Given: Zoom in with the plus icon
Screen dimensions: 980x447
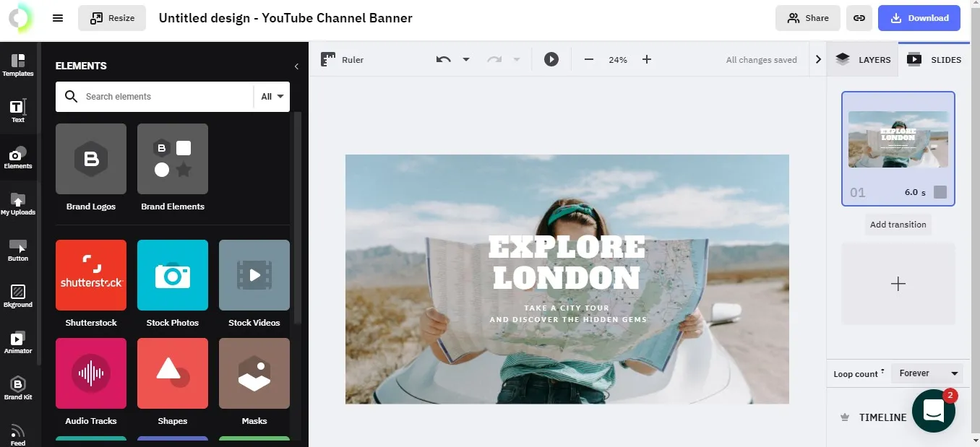Looking at the screenshot, I should (x=647, y=59).
